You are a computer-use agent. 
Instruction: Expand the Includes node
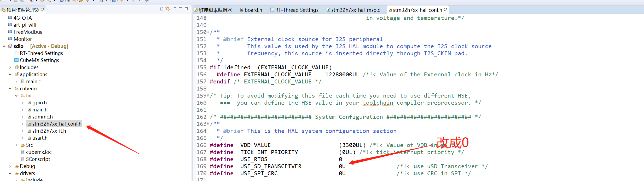tap(10, 67)
